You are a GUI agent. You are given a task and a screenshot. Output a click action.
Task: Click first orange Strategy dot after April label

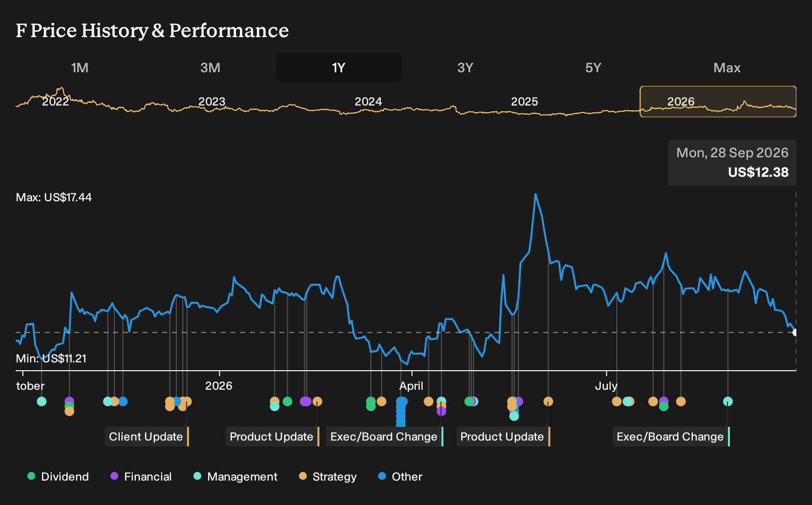(428, 401)
